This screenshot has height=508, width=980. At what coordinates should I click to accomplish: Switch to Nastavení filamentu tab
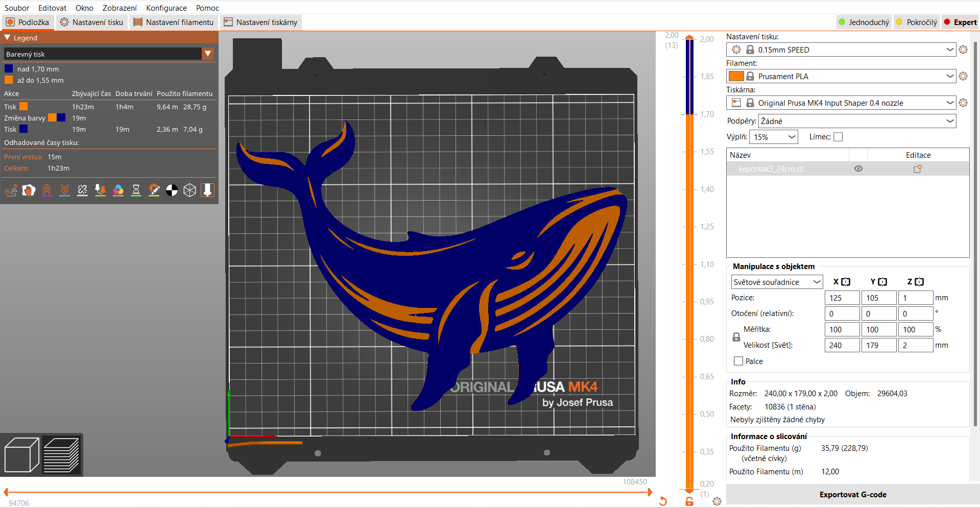pyautogui.click(x=173, y=22)
